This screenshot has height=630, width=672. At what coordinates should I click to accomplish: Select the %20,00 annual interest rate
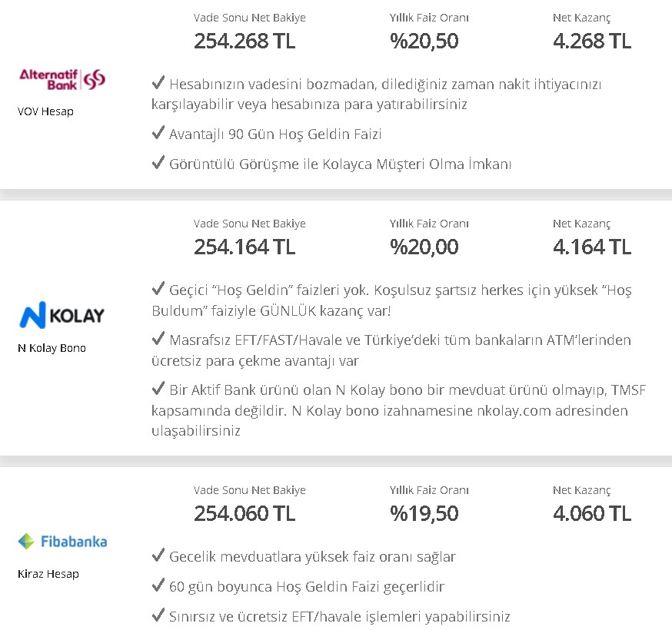click(424, 247)
